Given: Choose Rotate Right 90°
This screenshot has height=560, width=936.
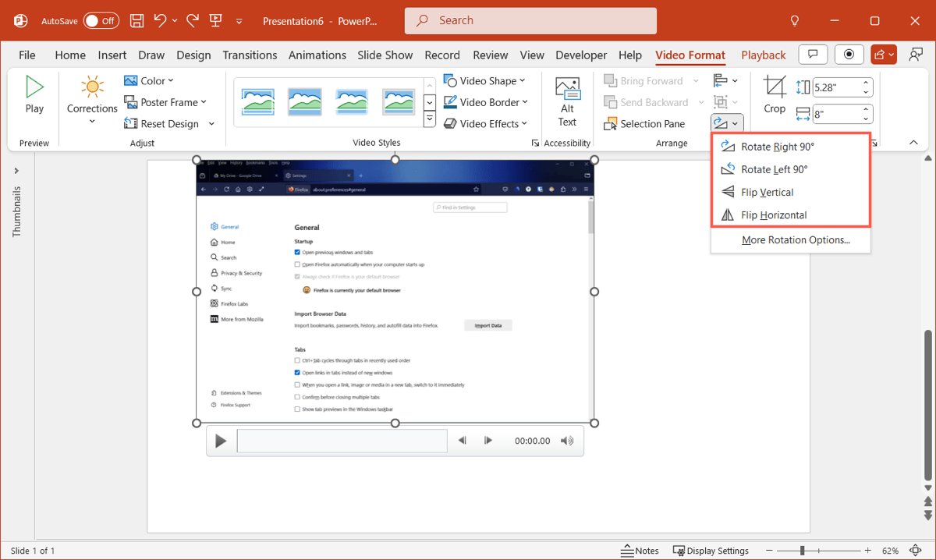Looking at the screenshot, I should pos(790,147).
